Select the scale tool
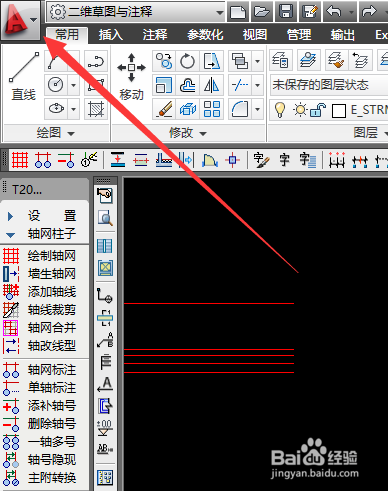The width and height of the screenshot is (388, 491). point(164,85)
